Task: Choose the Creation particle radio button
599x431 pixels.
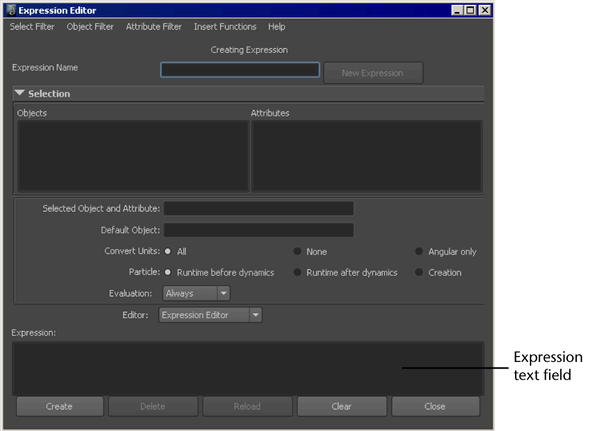Action: pos(419,272)
